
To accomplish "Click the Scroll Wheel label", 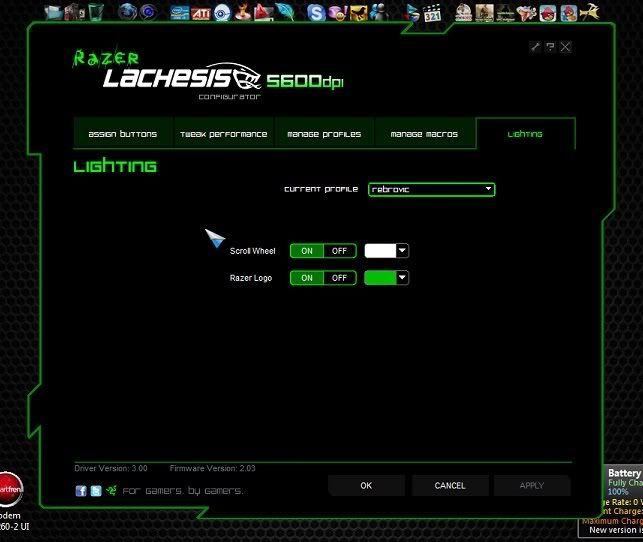I will click(253, 251).
